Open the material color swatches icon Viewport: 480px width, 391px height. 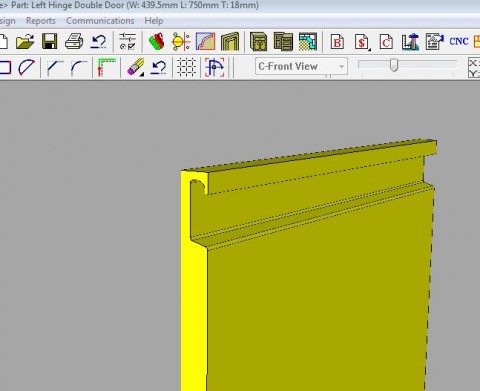156,42
